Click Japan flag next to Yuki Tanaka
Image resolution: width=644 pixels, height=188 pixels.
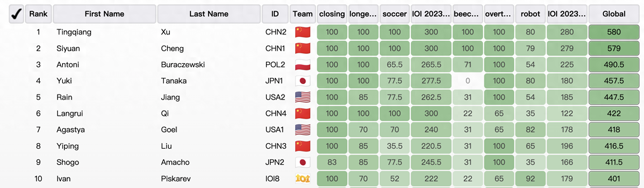303,81
